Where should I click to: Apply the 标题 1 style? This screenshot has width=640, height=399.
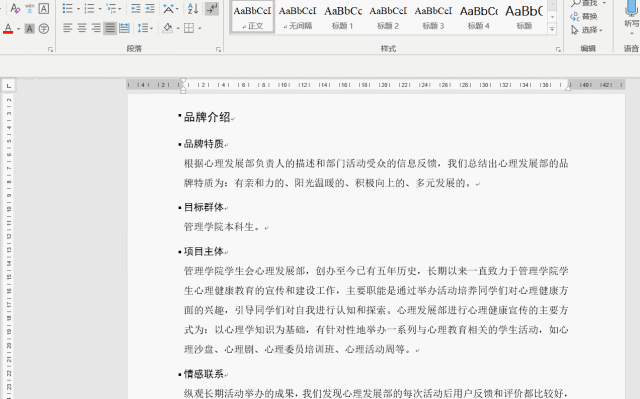(343, 17)
